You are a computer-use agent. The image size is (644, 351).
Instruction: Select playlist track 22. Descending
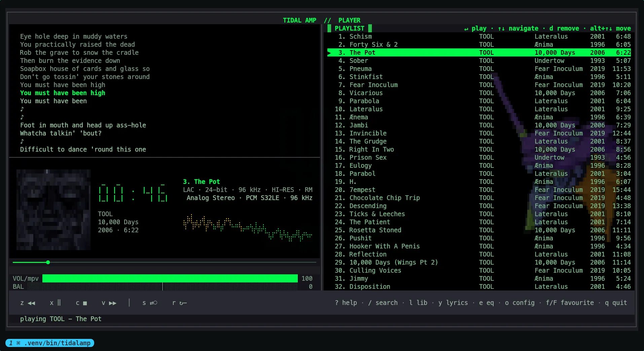point(479,206)
